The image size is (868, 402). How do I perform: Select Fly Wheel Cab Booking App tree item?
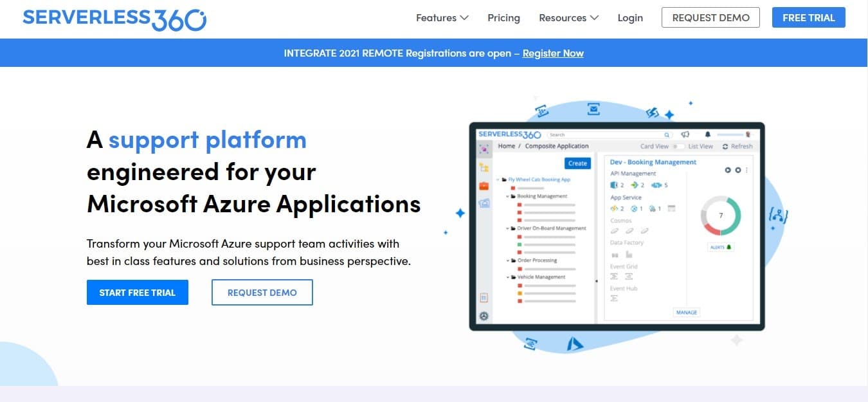[539, 179]
